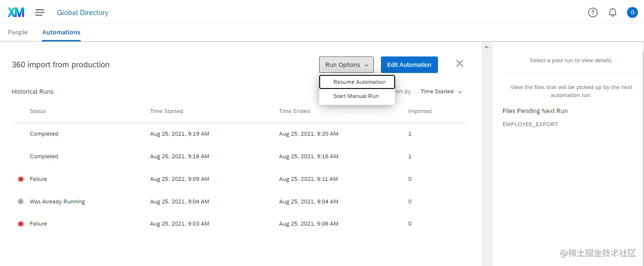Switch to the People tab
The width and height of the screenshot is (644, 266).
(x=18, y=32)
